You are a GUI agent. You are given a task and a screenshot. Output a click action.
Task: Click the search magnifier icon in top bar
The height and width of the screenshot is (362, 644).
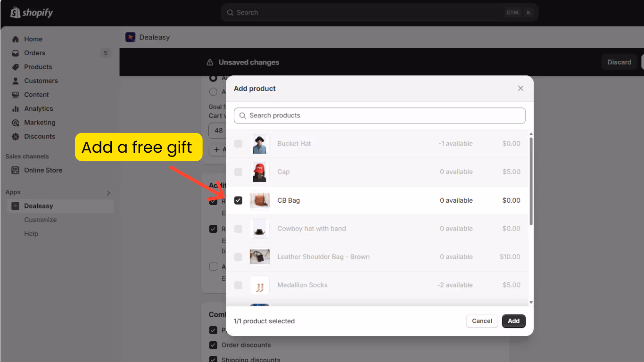pos(230,13)
